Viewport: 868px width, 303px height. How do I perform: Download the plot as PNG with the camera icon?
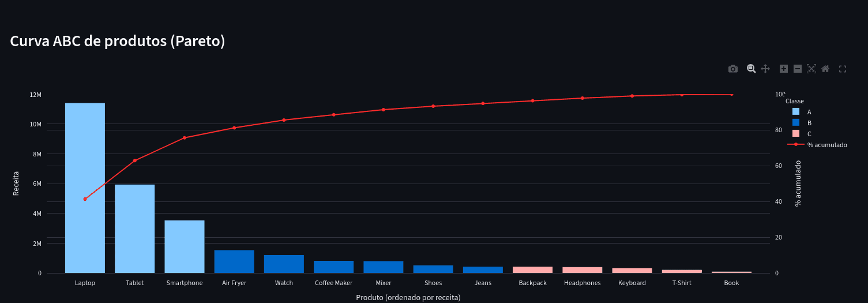pyautogui.click(x=733, y=69)
